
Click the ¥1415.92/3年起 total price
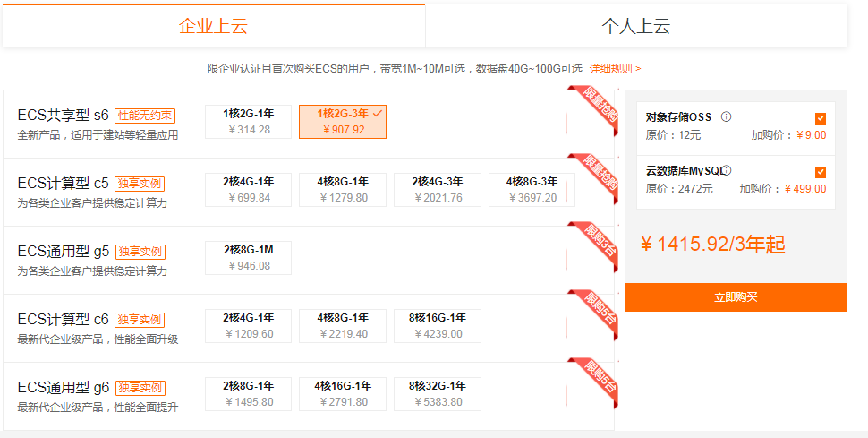click(x=712, y=244)
